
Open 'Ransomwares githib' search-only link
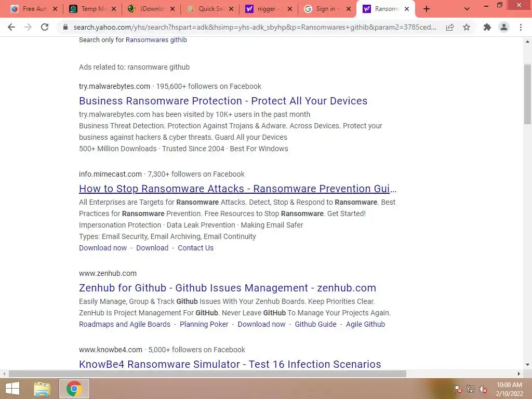[x=156, y=39]
